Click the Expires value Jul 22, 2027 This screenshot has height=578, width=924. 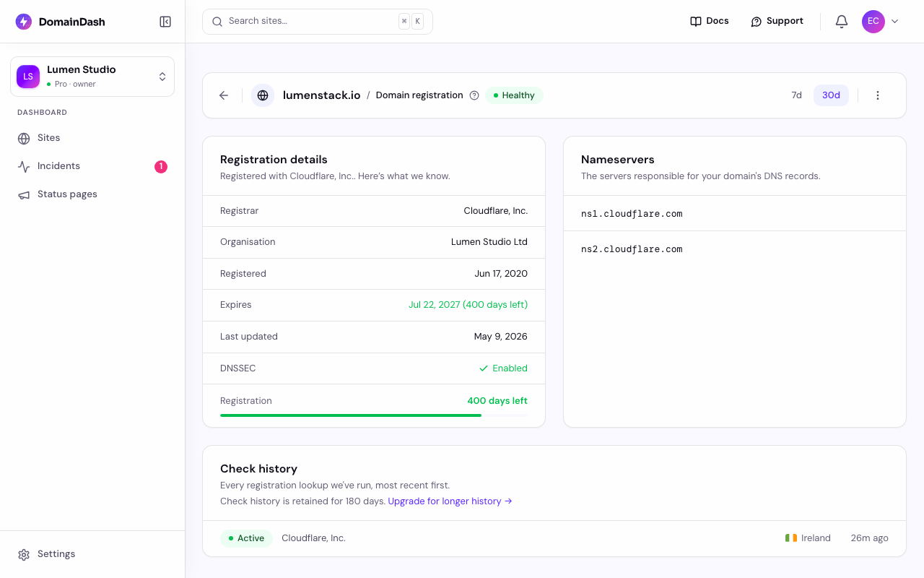coord(468,305)
